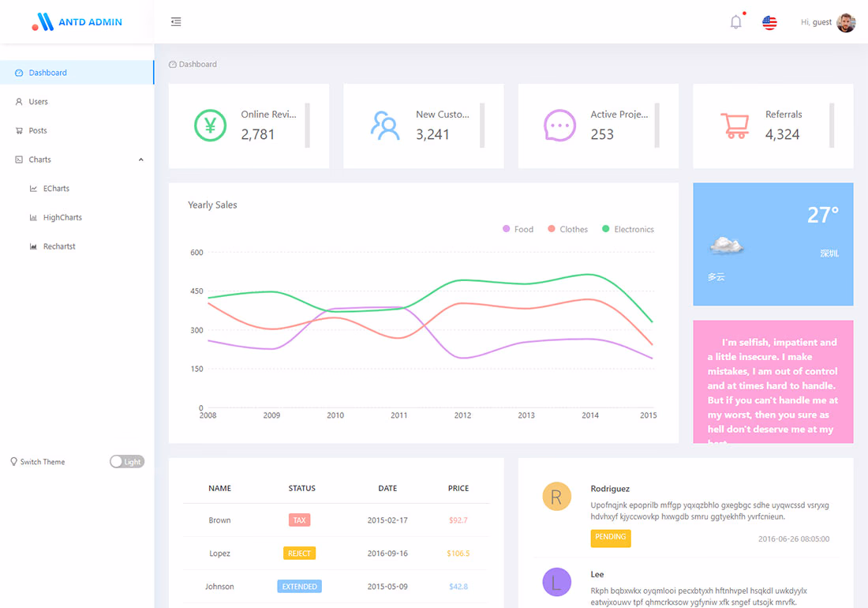Click the Rodriguez comment name
Viewport: 868px width, 608px height.
click(x=610, y=489)
